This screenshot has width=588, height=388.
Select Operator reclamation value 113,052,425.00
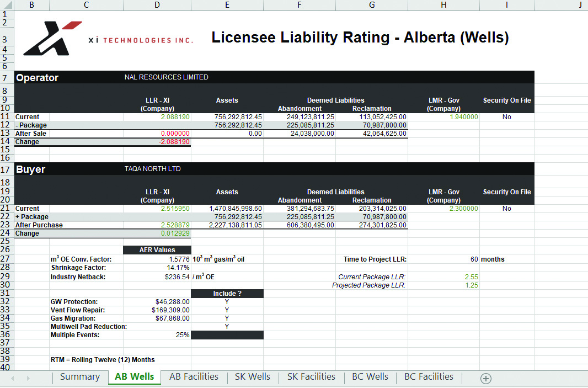pyautogui.click(x=383, y=117)
